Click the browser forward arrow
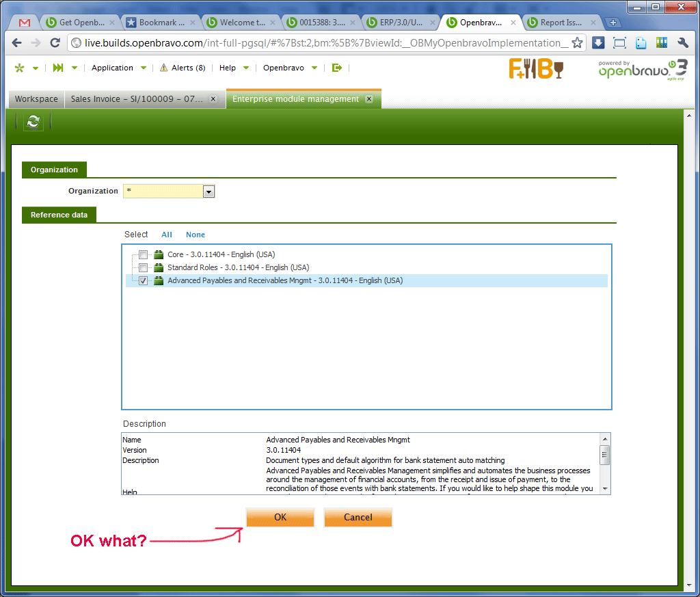The height and width of the screenshot is (597, 700). (36, 43)
